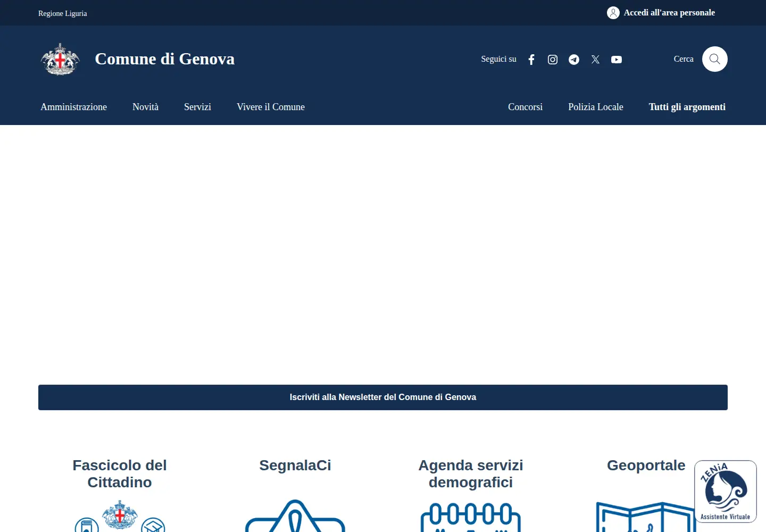Screen dimensions: 766x532
Task: Click the Geoportale map icon
Action: (646, 517)
